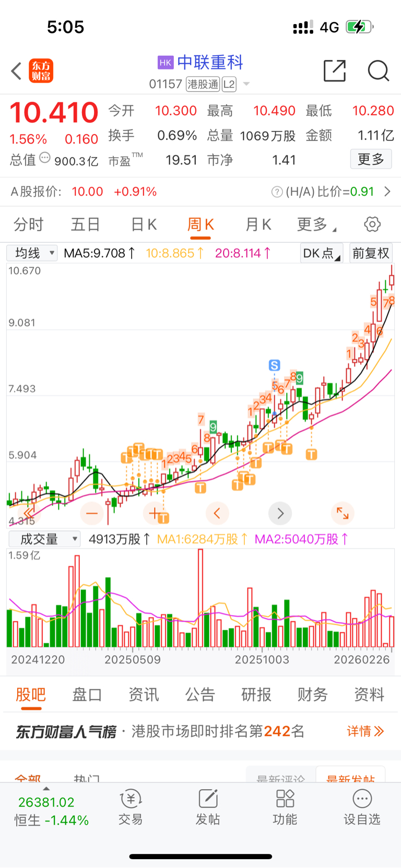Tap the back arrow icon
Viewport: 401px width, 868px height.
coord(17,71)
